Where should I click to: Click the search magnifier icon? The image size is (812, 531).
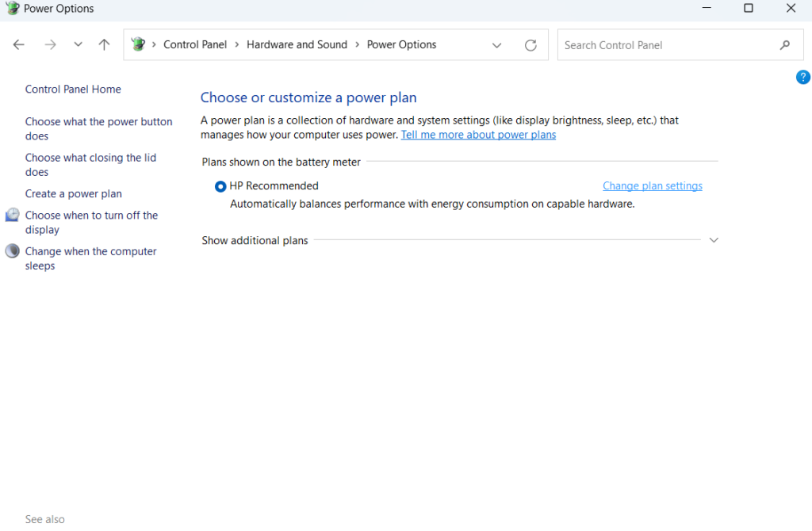[785, 45]
